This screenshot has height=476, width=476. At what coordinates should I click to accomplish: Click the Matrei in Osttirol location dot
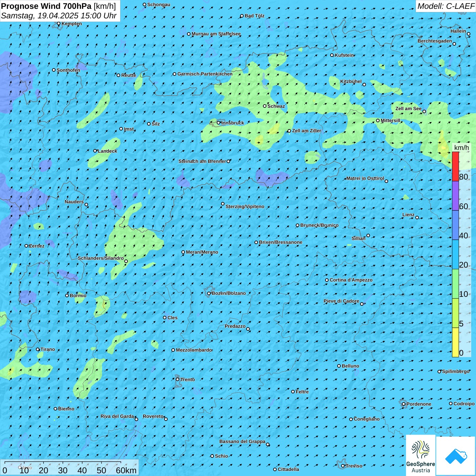(x=386, y=181)
